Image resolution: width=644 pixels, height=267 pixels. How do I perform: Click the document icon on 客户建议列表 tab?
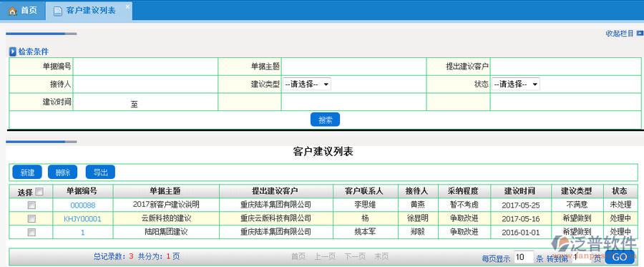tap(59, 11)
